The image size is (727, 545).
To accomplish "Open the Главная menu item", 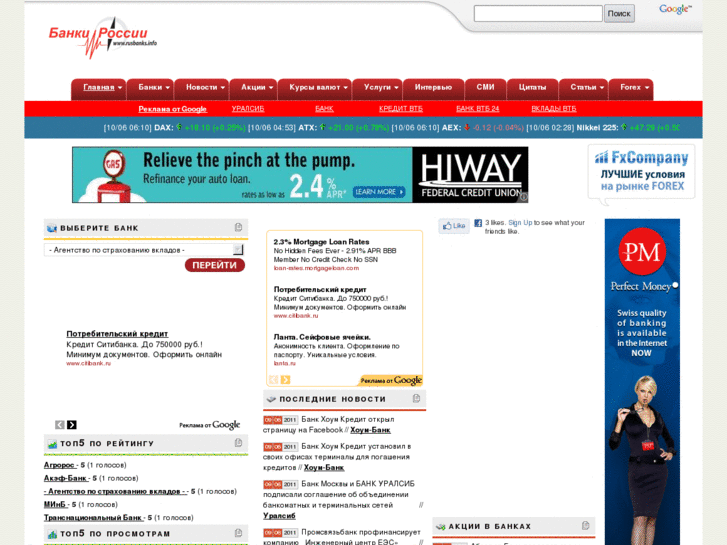I will tap(99, 87).
